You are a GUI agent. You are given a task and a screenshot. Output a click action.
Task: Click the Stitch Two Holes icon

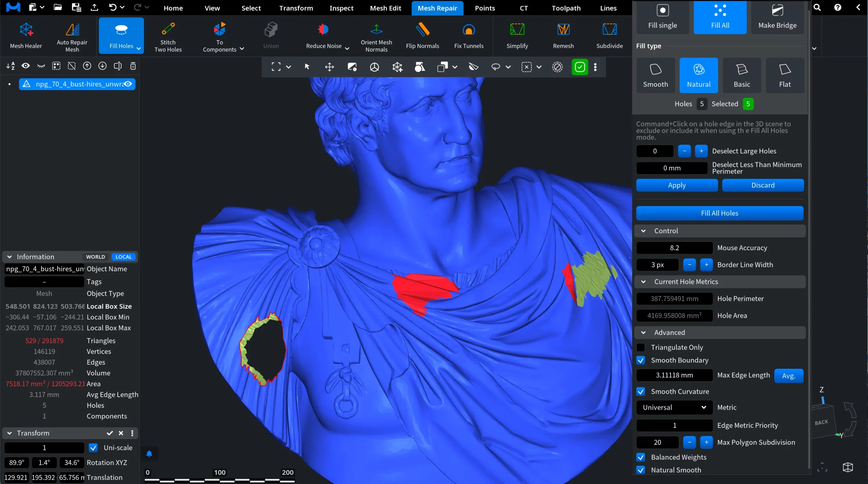pos(168,29)
